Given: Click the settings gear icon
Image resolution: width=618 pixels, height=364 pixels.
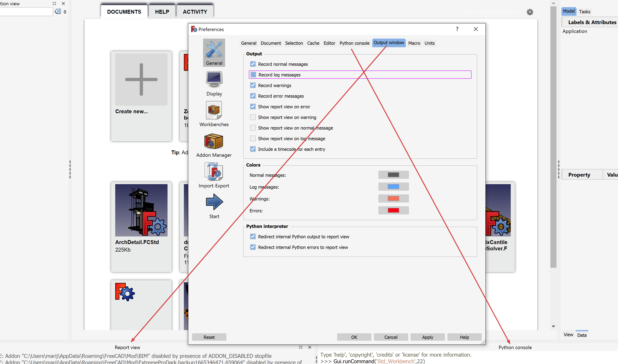Looking at the screenshot, I should coord(530,12).
